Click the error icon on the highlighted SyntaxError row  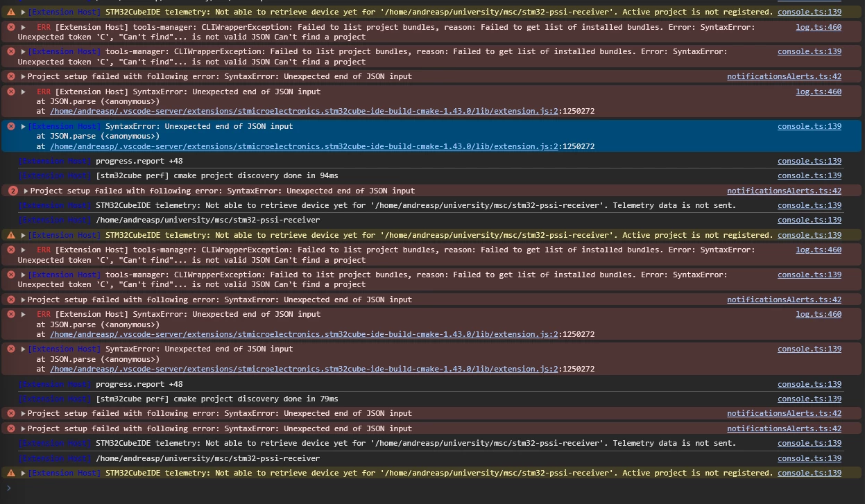pyautogui.click(x=10, y=126)
